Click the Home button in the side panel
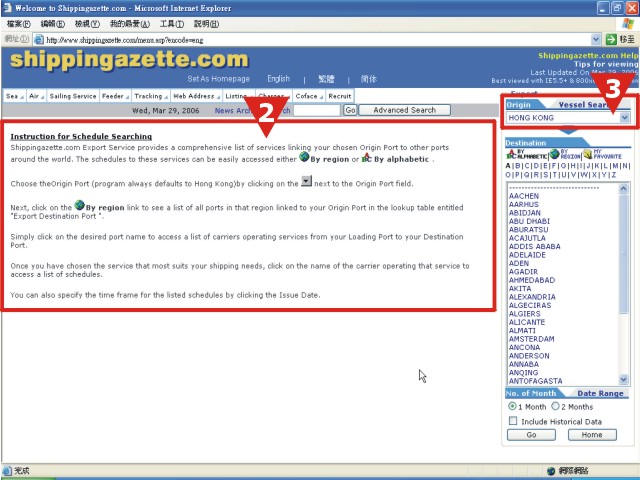This screenshot has height=480, width=640. [592, 435]
